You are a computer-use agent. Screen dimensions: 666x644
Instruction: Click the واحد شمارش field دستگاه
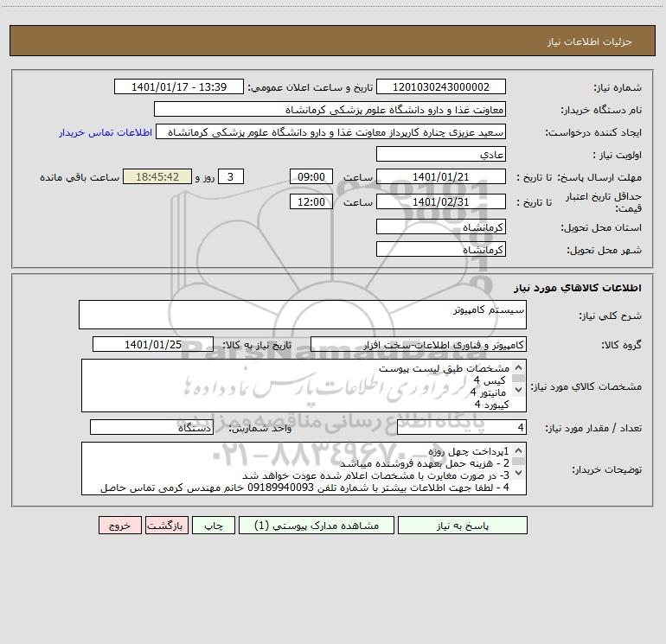pyautogui.click(x=151, y=428)
